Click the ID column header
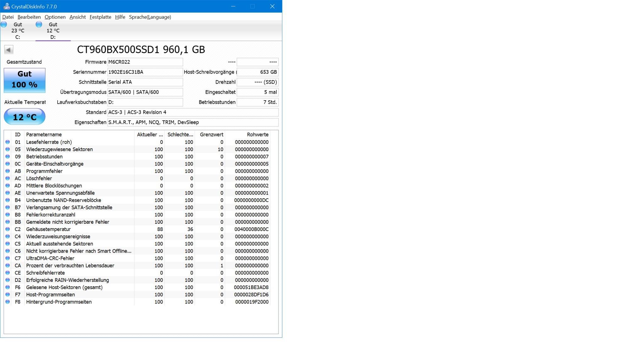Image resolution: width=644 pixels, height=362 pixels. coord(18,134)
